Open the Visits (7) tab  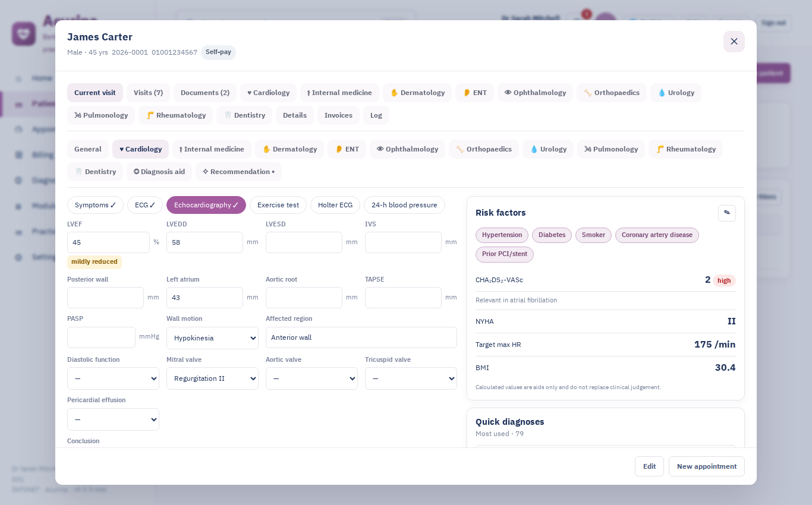click(148, 93)
